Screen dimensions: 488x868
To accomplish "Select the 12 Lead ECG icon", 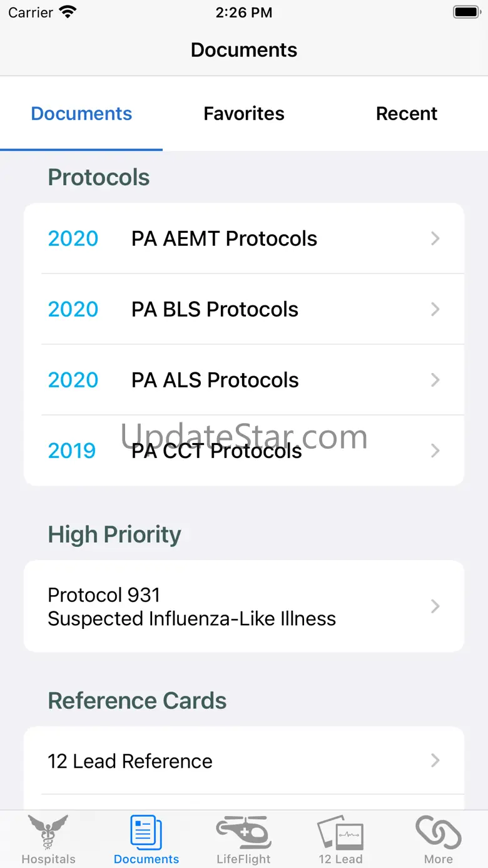I will pos(340,832).
